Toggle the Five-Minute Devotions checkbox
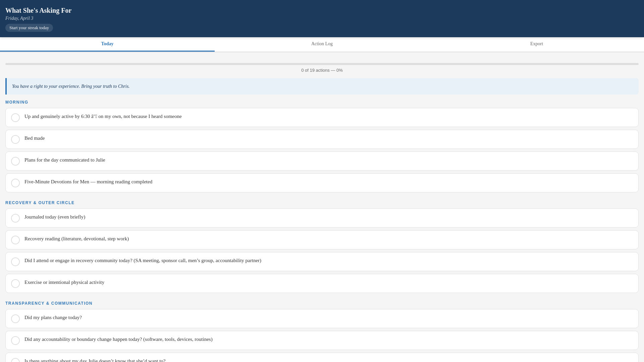The height and width of the screenshot is (362, 644). tap(15, 183)
